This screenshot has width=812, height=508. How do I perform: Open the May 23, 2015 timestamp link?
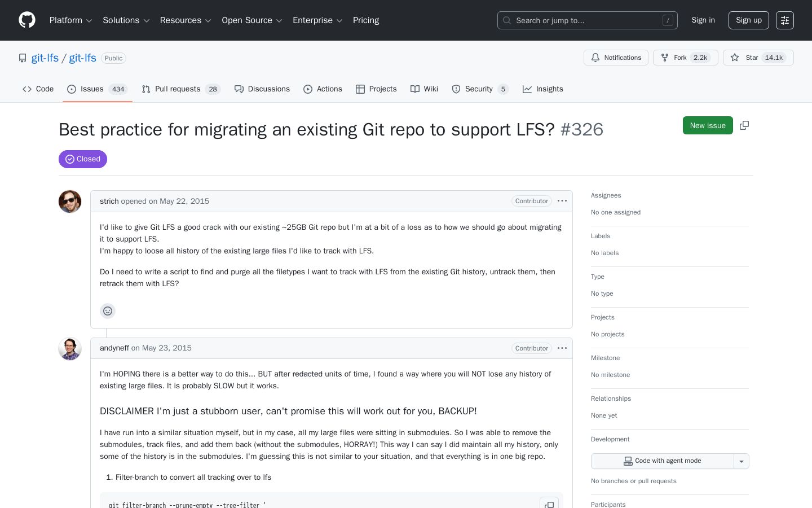pyautogui.click(x=167, y=348)
